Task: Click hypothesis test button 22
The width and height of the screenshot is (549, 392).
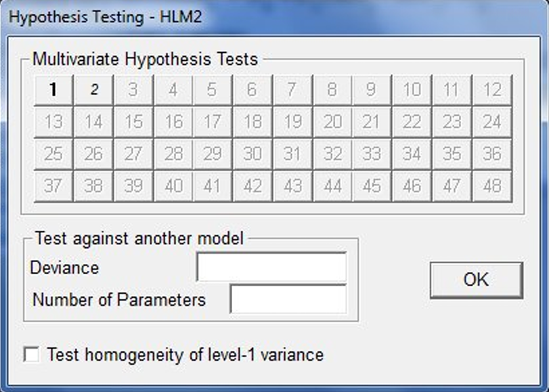Action: (412, 122)
